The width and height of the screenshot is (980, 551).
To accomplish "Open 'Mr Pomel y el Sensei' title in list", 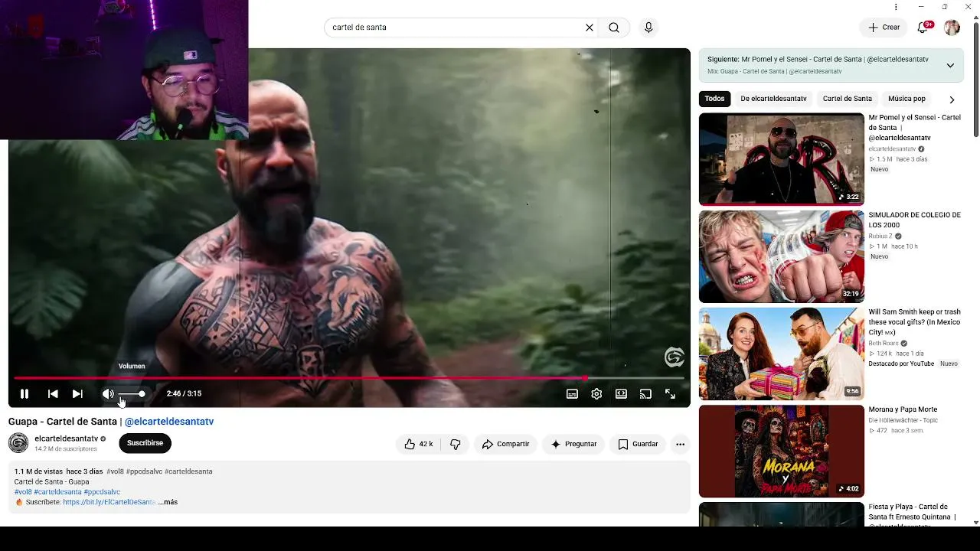I will point(914,128).
